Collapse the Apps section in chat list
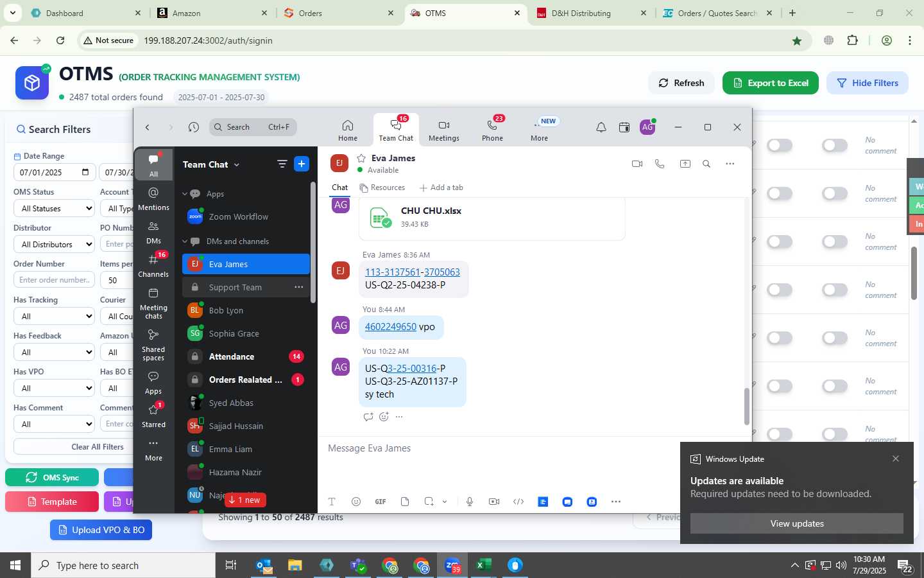 point(185,194)
